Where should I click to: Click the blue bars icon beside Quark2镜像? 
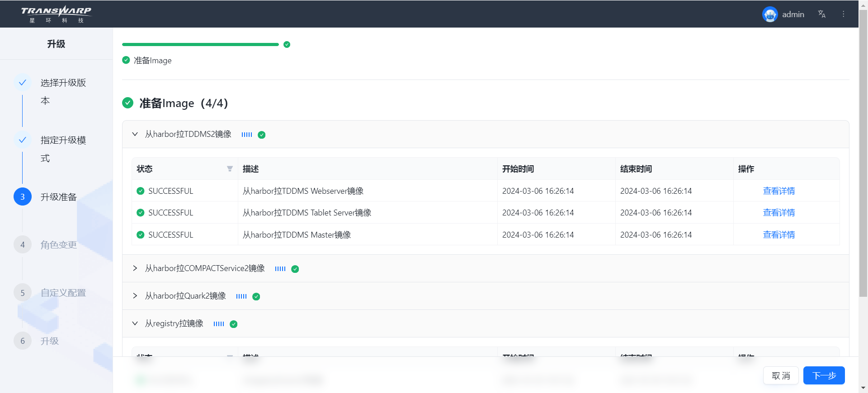241,296
